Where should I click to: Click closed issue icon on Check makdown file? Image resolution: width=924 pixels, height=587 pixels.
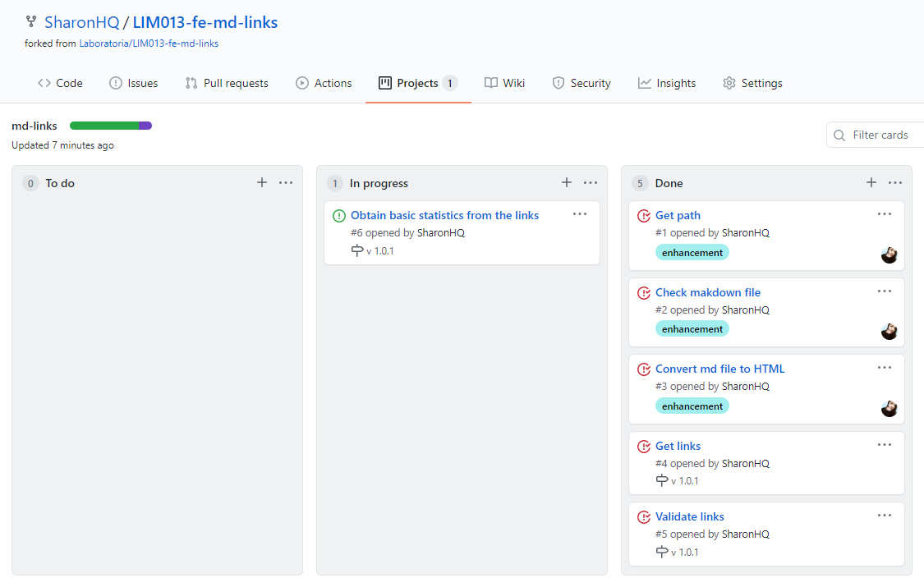(x=644, y=292)
